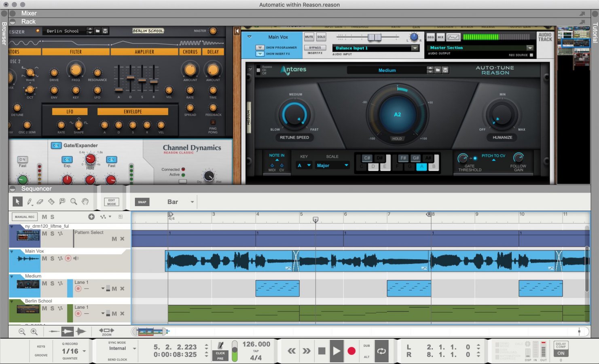
Task: Open the Balance Input 1 dropdown
Action: click(415, 48)
